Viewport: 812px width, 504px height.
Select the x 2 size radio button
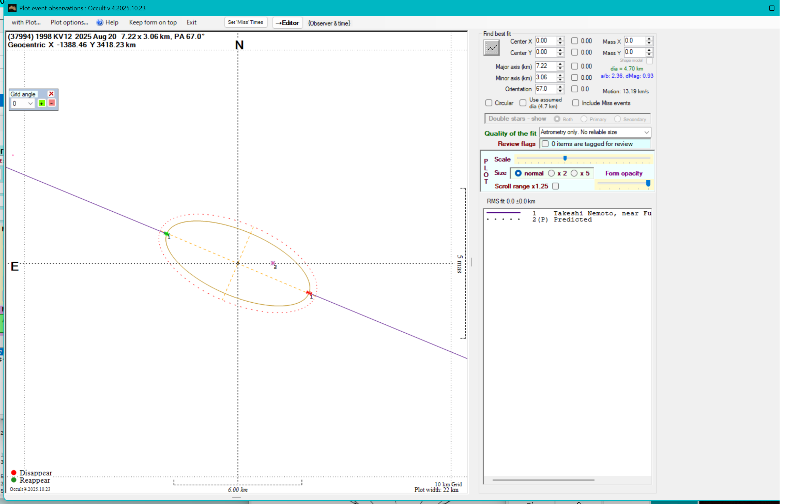click(x=551, y=173)
